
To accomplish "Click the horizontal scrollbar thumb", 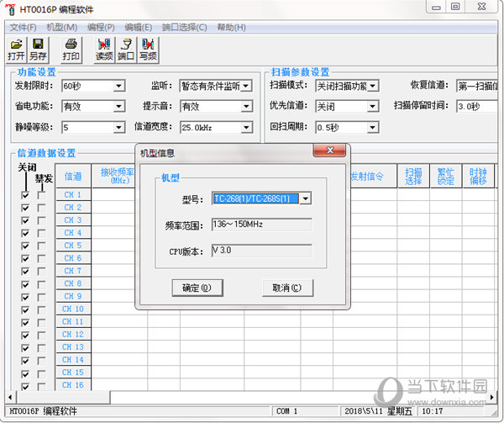I will pyautogui.click(x=63, y=397).
